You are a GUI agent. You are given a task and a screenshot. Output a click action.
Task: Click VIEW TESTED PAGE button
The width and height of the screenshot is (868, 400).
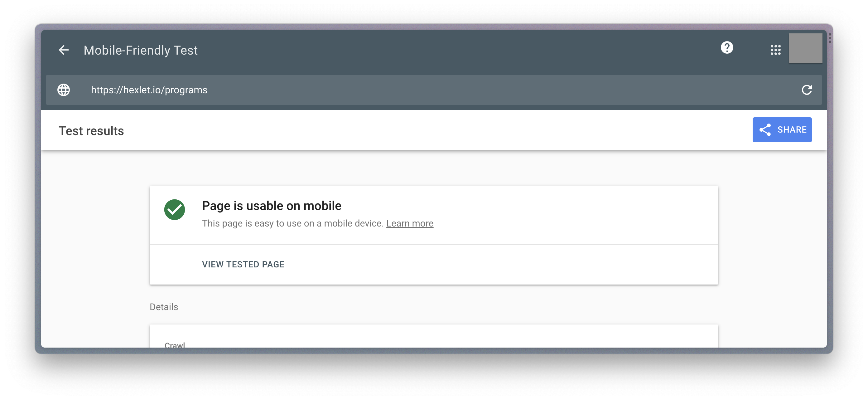coord(243,264)
